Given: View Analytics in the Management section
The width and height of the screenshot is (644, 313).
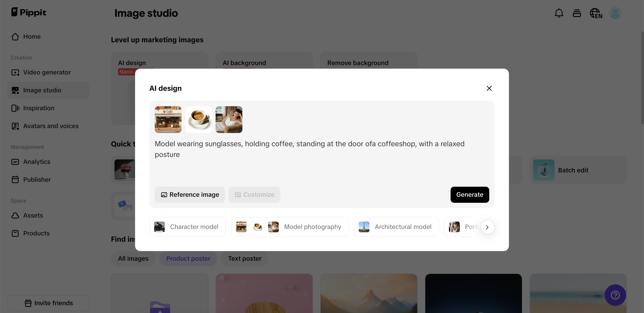Looking at the screenshot, I should click(37, 162).
